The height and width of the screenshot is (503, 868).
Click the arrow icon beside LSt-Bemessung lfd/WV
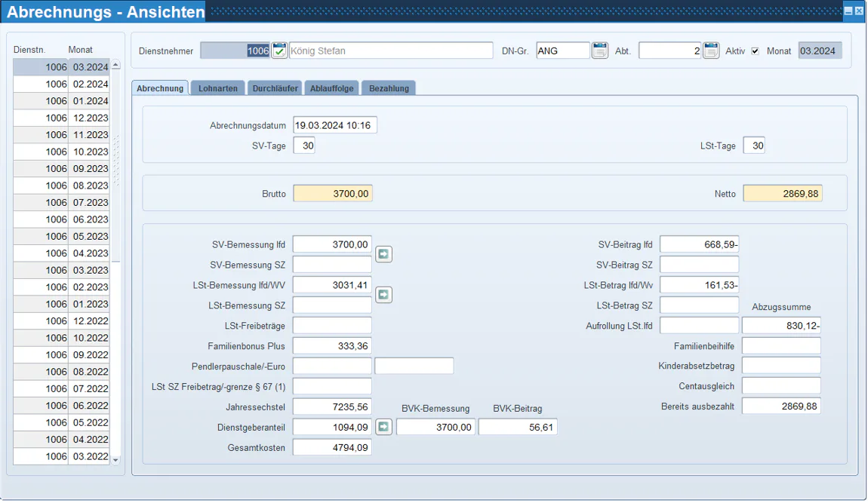(383, 295)
